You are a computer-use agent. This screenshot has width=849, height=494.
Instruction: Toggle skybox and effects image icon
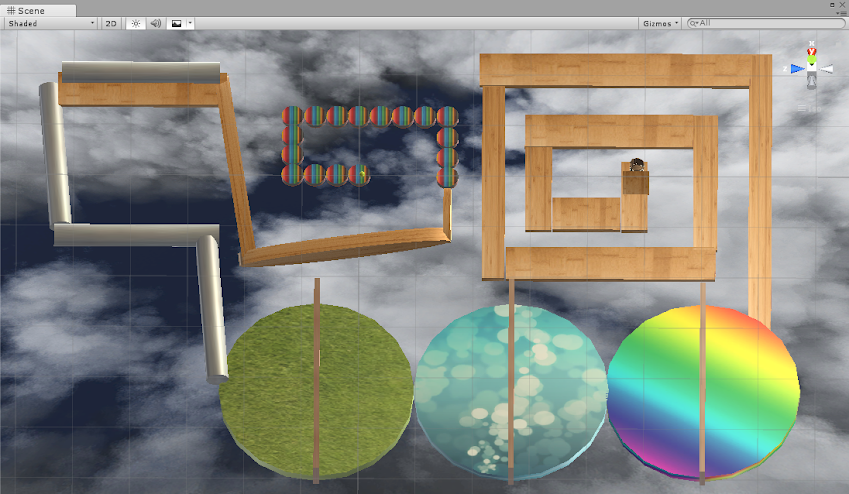177,23
